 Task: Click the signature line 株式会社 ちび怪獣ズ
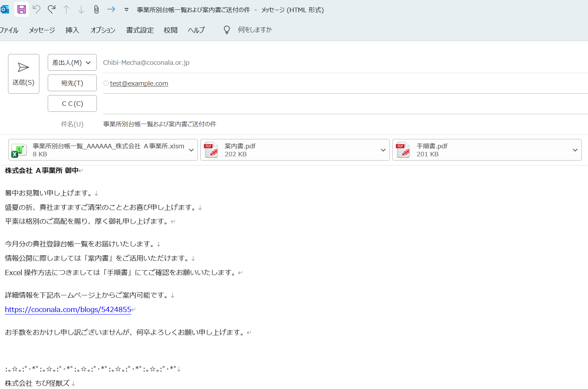coord(37,383)
